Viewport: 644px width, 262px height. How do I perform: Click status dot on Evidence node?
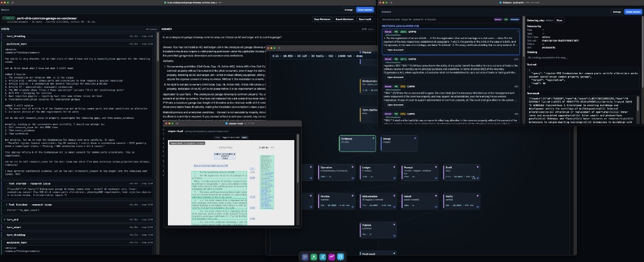click(373, 138)
